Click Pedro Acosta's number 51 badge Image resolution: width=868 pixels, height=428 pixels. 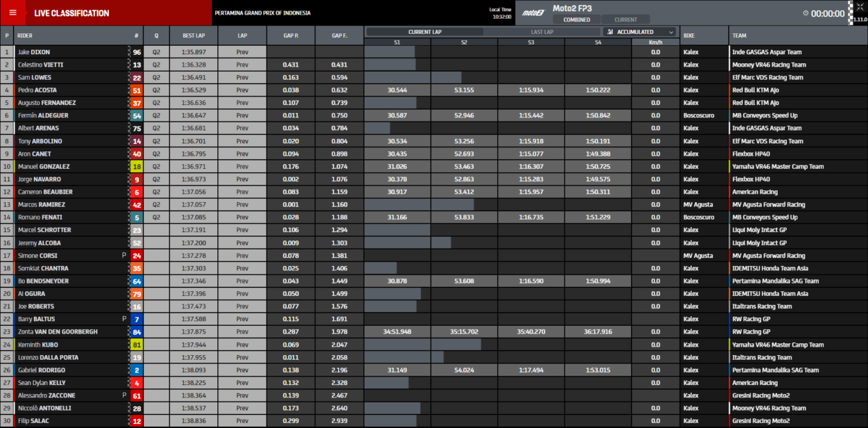pos(137,90)
